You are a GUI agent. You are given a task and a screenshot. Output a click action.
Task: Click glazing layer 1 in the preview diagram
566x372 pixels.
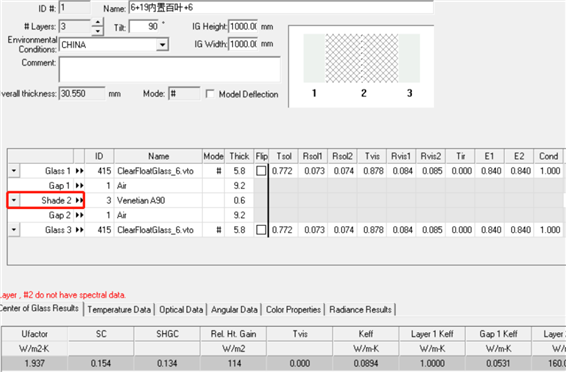pyautogui.click(x=314, y=58)
